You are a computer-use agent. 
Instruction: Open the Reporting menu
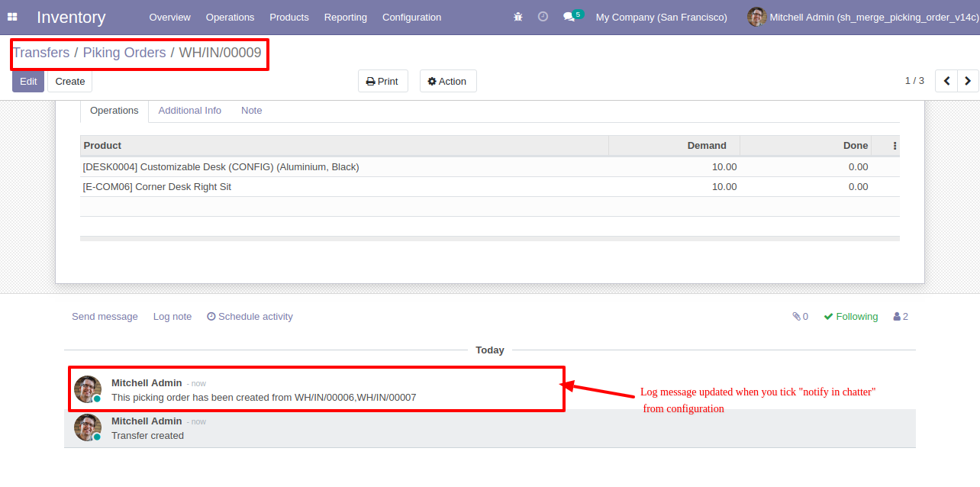[x=345, y=17]
